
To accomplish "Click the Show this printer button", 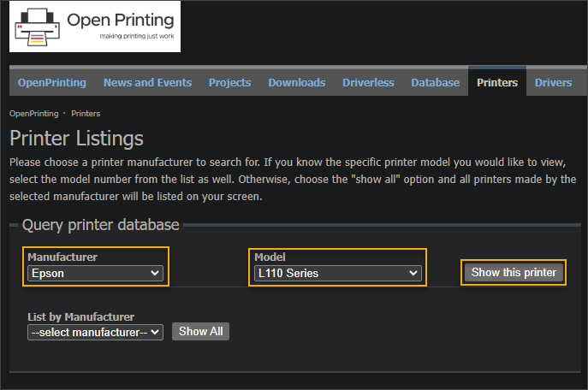I will click(514, 272).
